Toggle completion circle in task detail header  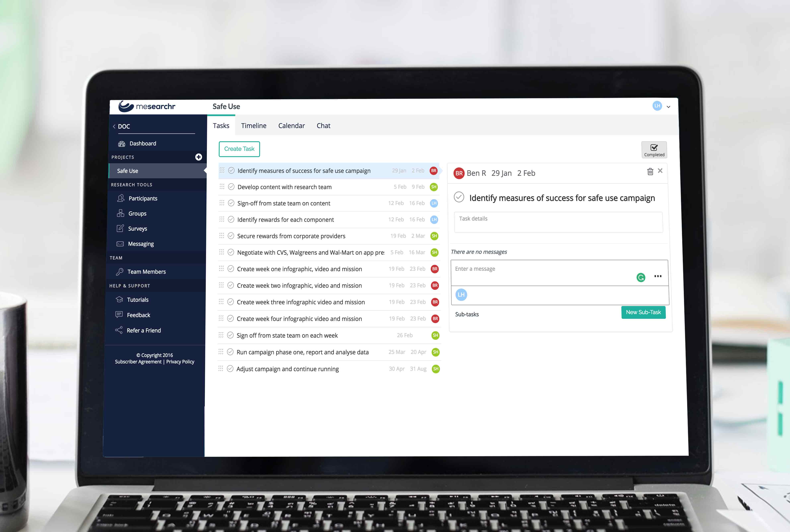click(459, 197)
